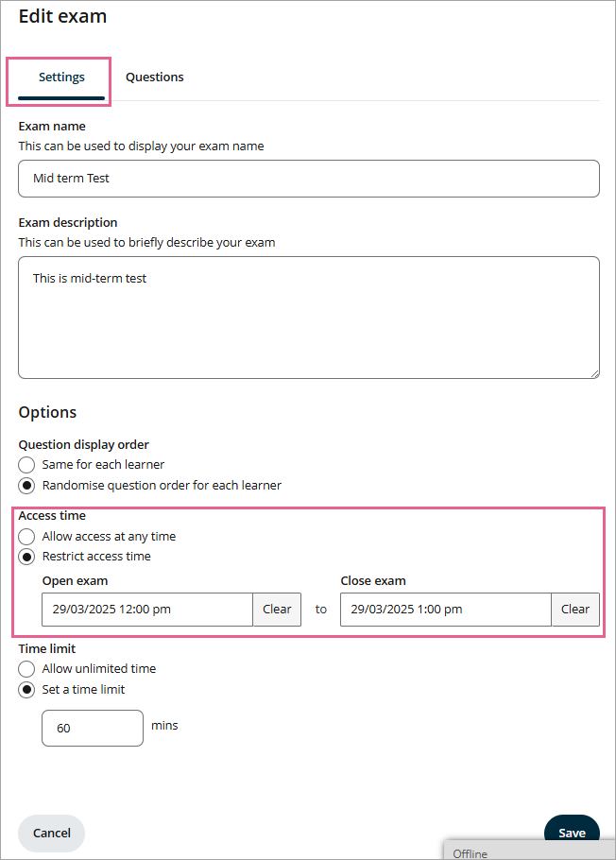
Task: Clear the Close exam date
Action: coord(575,610)
